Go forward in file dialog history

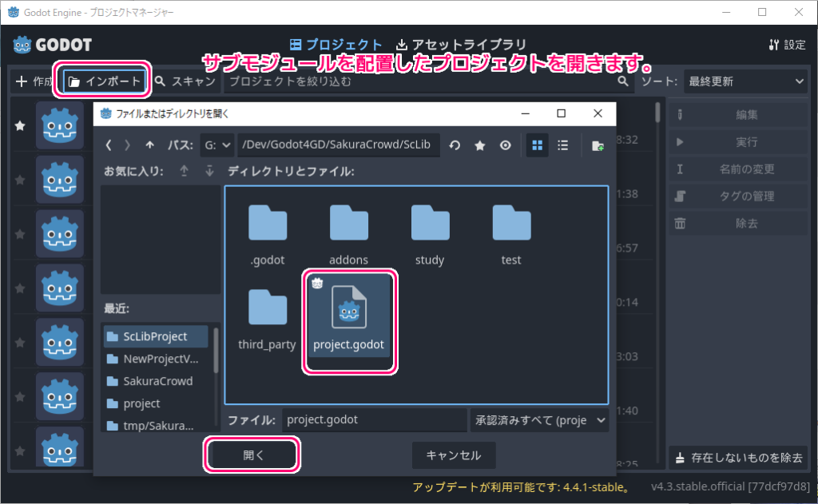[127, 145]
